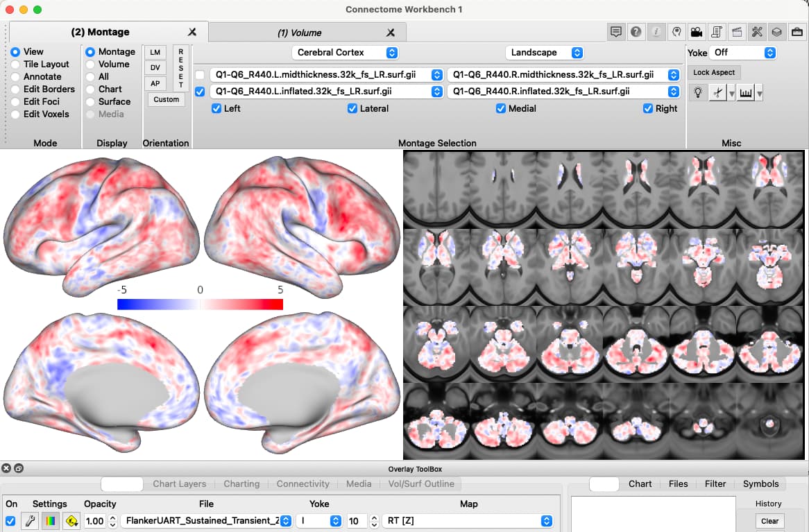Open the Help question mark icon
Viewport: 809px width, 532px height.
click(x=636, y=32)
